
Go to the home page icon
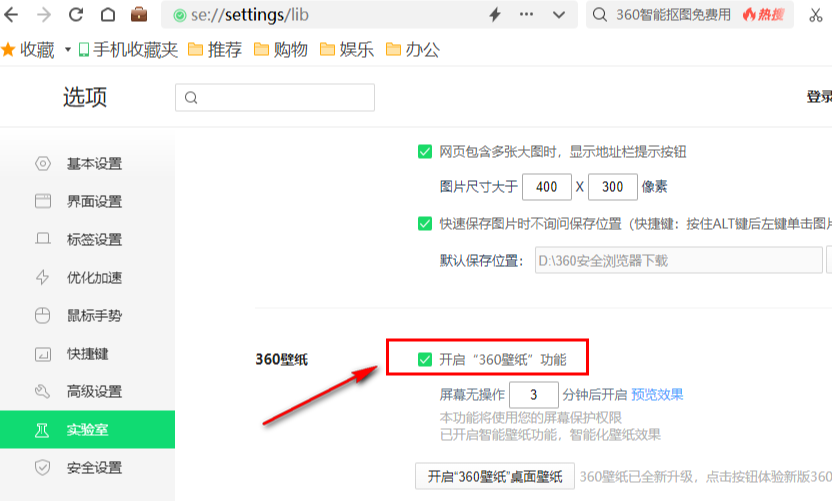tap(108, 15)
